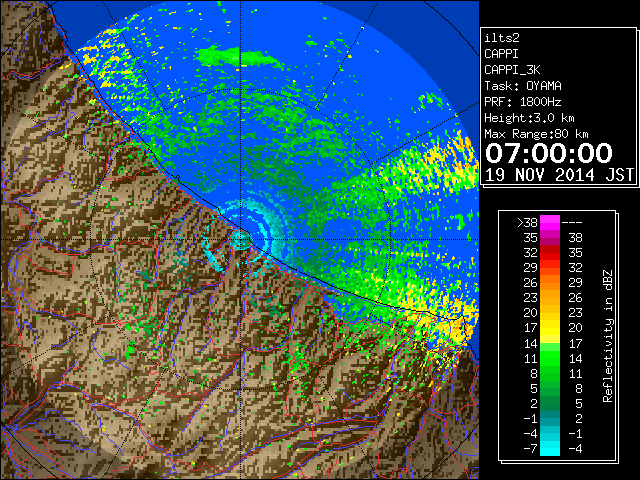Select the "---" label atop the legend's right column
640x480 pixels.
(572, 223)
